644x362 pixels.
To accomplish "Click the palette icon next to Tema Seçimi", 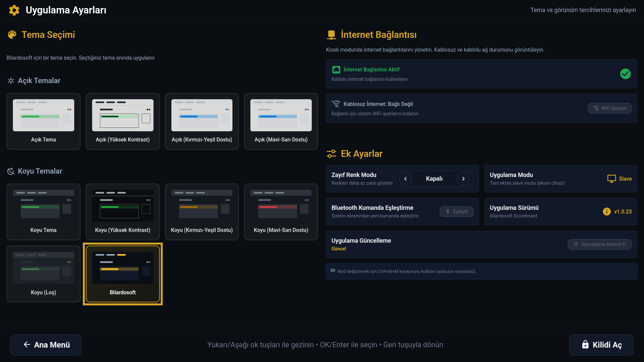I will click(x=12, y=35).
